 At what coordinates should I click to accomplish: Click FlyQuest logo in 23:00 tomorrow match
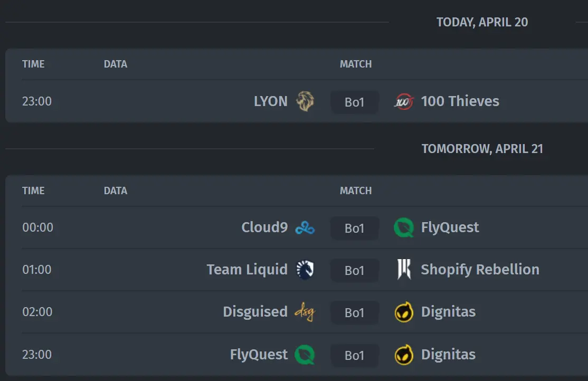[x=305, y=355]
